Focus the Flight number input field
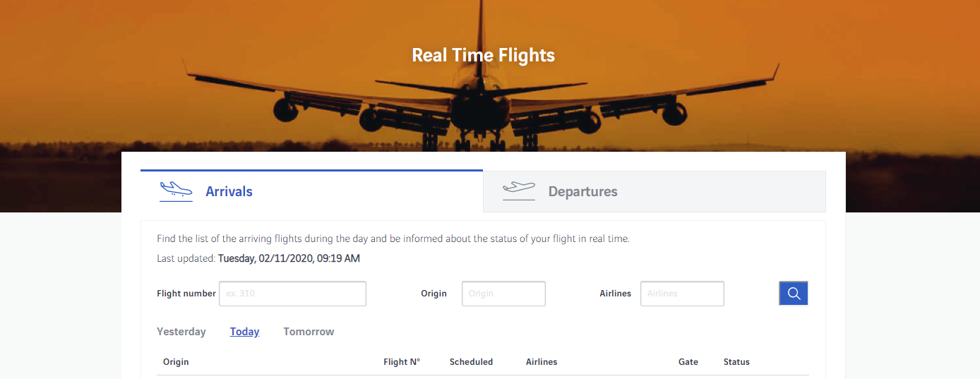This screenshot has height=379, width=980. pyautogui.click(x=292, y=294)
